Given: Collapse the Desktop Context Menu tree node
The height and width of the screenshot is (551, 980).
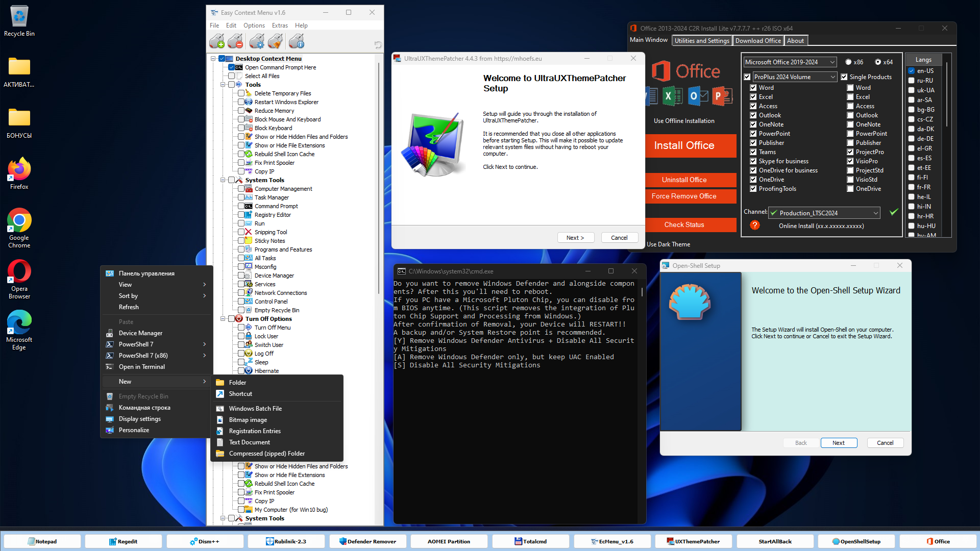Looking at the screenshot, I should (213, 59).
